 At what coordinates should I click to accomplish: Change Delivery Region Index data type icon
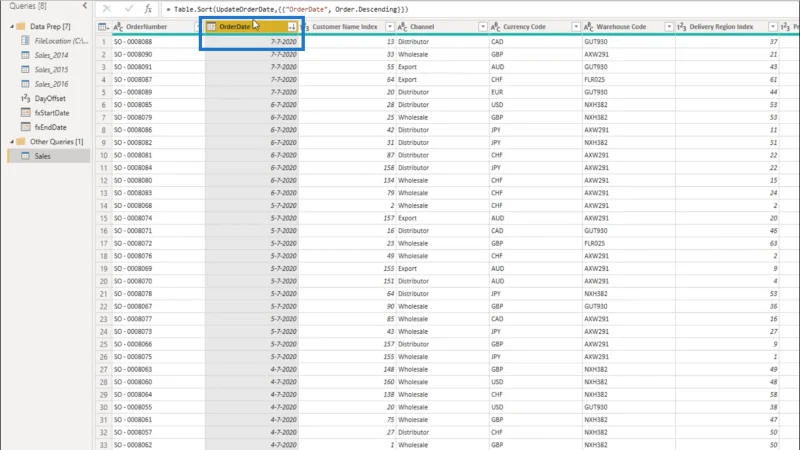[682, 27]
